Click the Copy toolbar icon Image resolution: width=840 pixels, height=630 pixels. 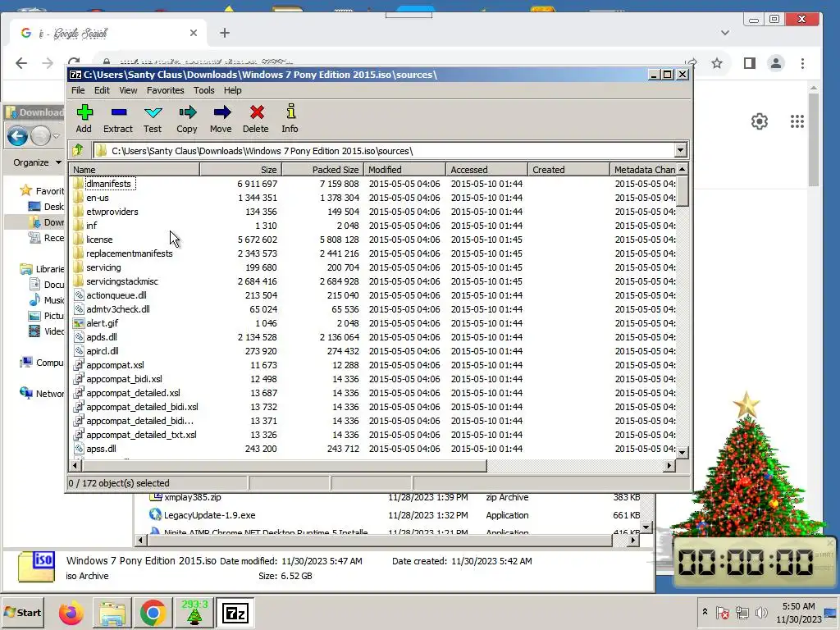(x=187, y=118)
